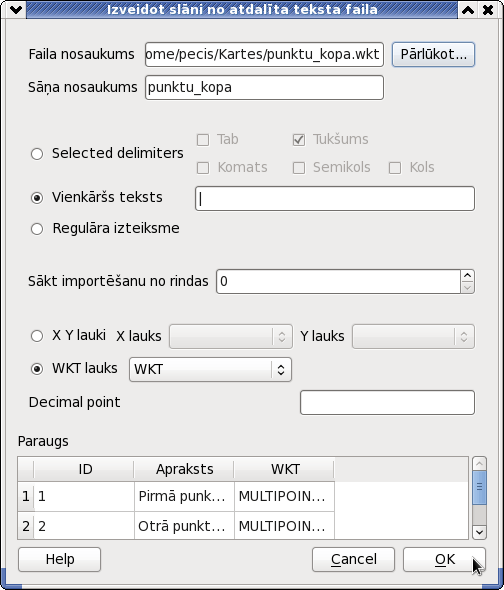Click the Paraugs table scroll down arrow
Viewport: 504px width, 590px height.
click(479, 532)
